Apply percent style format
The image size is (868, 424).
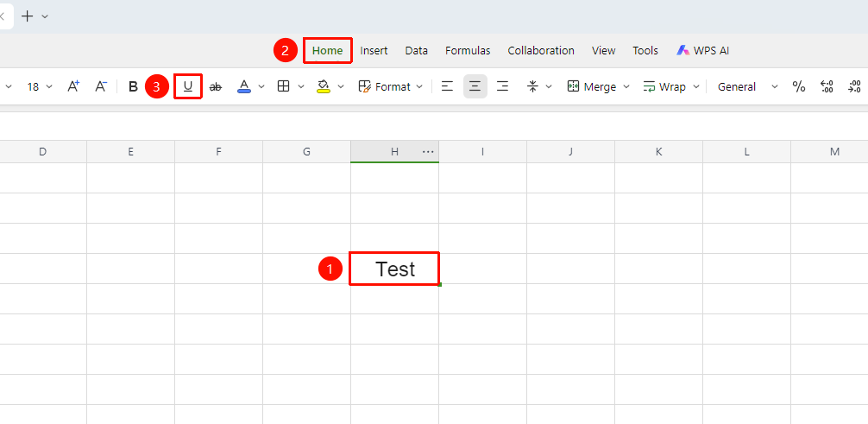point(799,86)
